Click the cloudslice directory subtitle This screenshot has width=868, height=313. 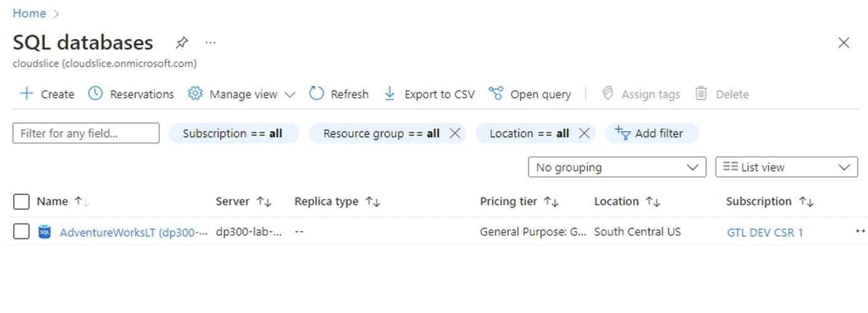[x=105, y=63]
